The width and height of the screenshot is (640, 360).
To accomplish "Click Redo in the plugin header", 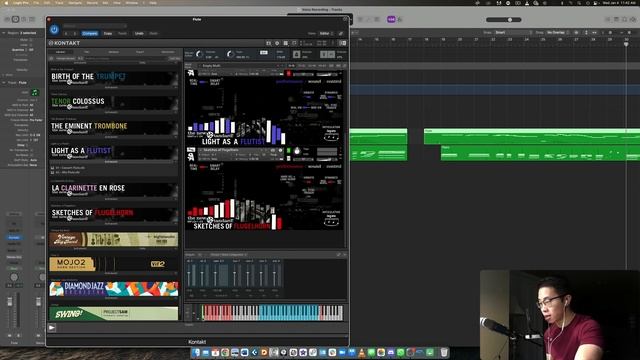I will tap(153, 33).
